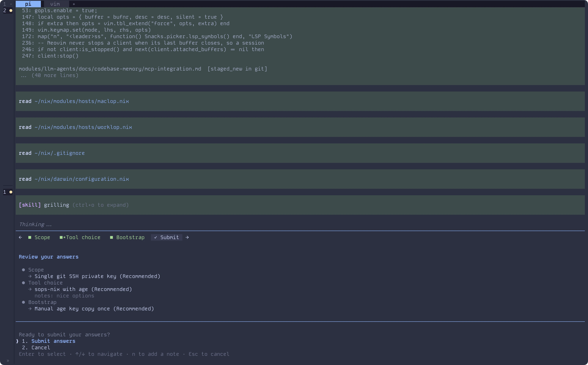The height and width of the screenshot is (365, 588).
Task: Click the checkmark icon next to Submit
Action: coord(155,237)
